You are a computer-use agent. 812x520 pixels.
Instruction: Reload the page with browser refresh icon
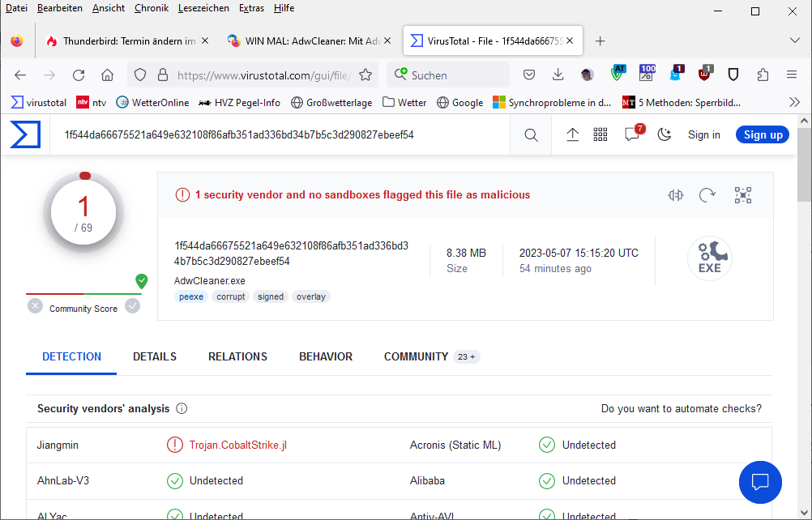(79, 75)
